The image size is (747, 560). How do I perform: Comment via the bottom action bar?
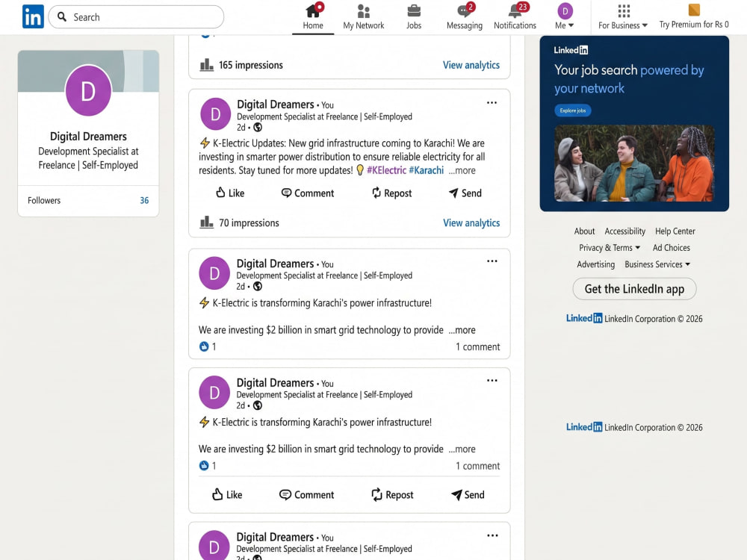[x=306, y=495]
